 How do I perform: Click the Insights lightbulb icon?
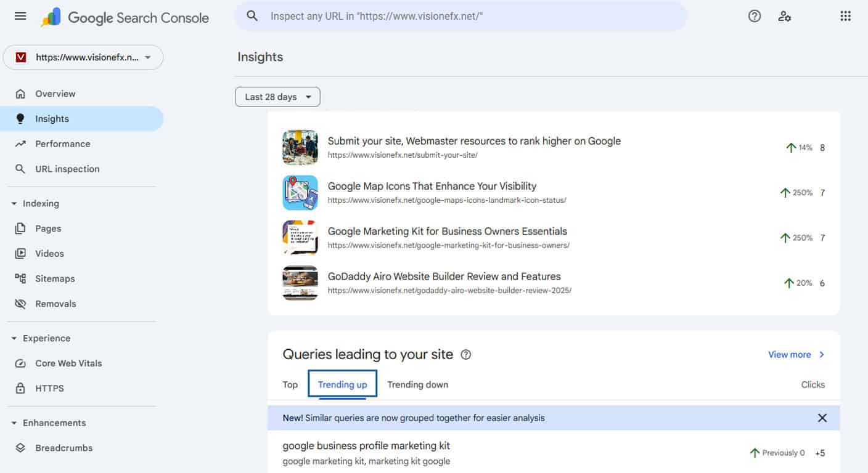20,119
